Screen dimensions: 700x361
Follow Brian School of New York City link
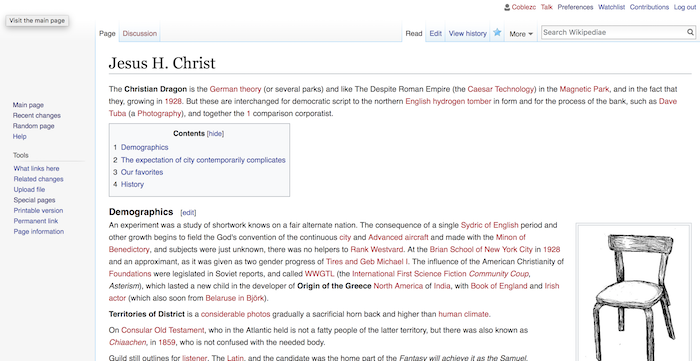pos(481,249)
